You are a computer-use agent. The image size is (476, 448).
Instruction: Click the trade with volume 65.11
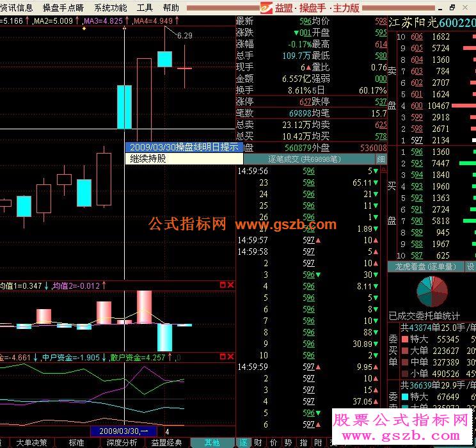(362, 182)
